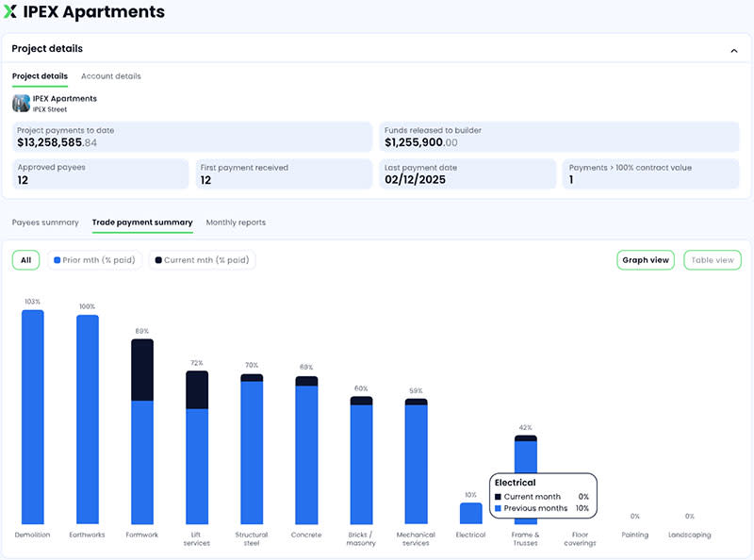Click the dark Current mth legend swatch

(x=158, y=260)
